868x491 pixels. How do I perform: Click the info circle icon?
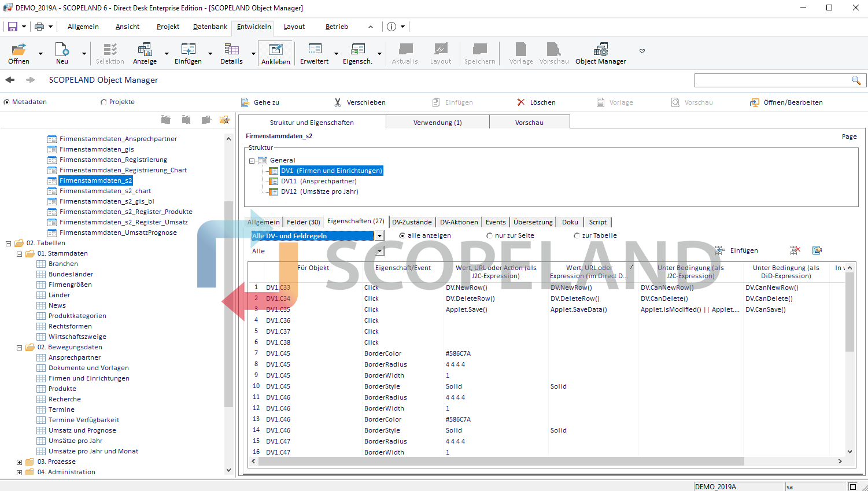(x=391, y=27)
